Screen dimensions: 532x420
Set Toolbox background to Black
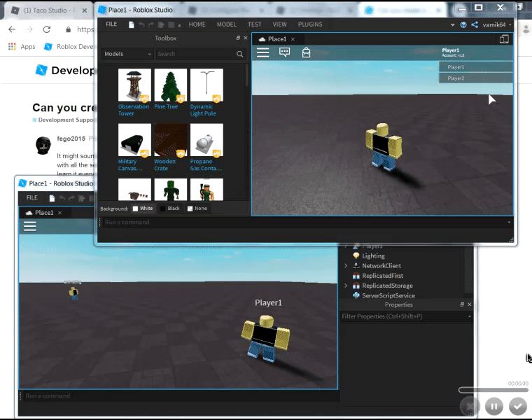click(x=170, y=209)
